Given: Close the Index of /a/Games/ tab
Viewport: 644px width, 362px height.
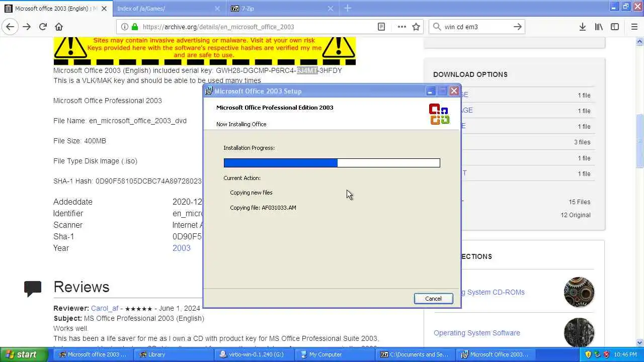Looking at the screenshot, I should tap(217, 9).
